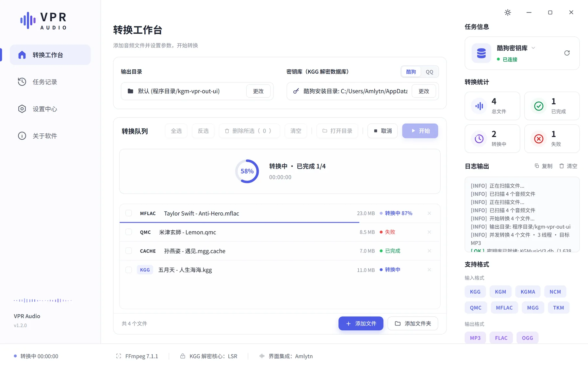Remove 孙燕姿 - 遇见.mgg.cache from the queue
The image size is (588, 368).
coord(429,251)
